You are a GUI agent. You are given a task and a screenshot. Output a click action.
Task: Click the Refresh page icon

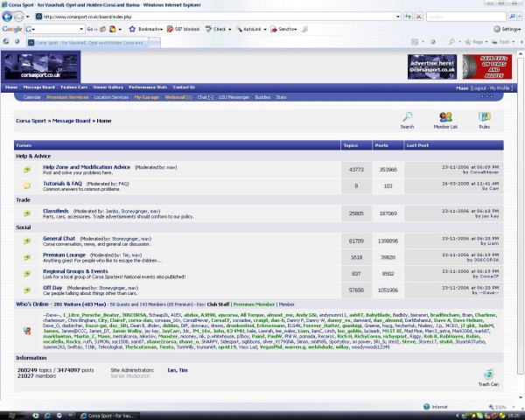coord(408,16)
